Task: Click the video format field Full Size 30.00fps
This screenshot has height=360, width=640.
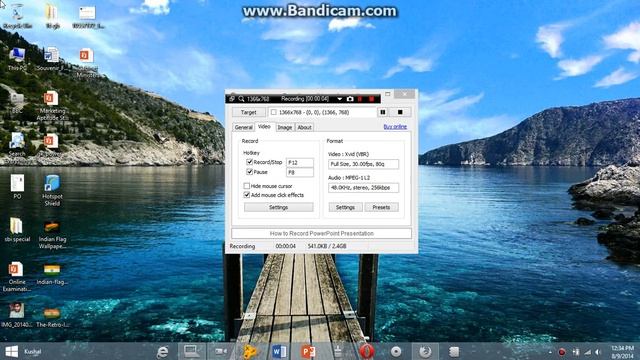Action: point(363,164)
